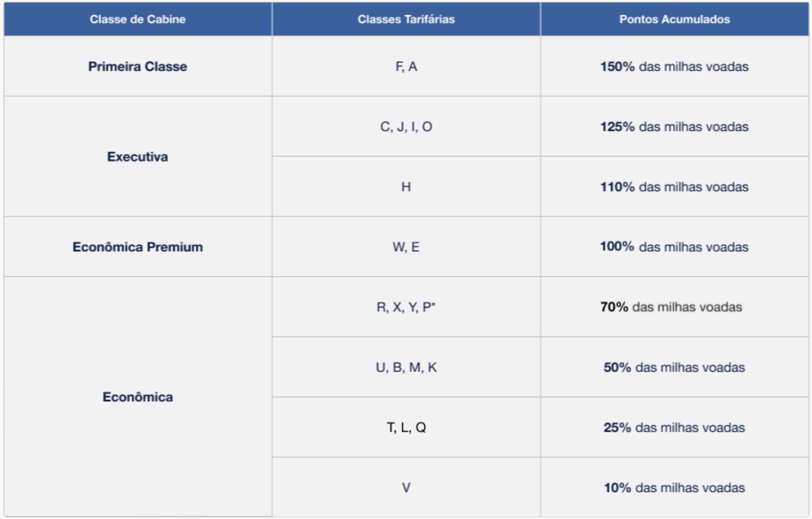
Task: Click the V fare class cell
Action: 406,488
